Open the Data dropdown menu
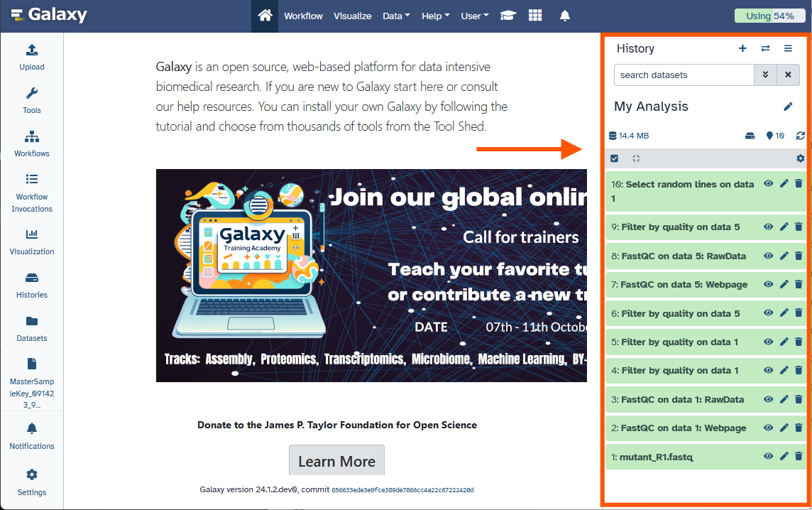Screen dimensions: 812x510 tap(396, 16)
